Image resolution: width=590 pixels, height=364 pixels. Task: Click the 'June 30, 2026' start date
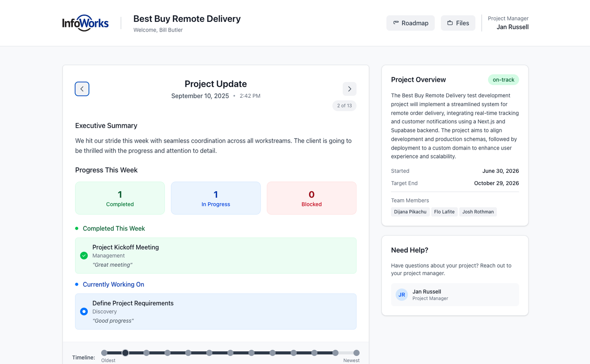click(x=501, y=171)
